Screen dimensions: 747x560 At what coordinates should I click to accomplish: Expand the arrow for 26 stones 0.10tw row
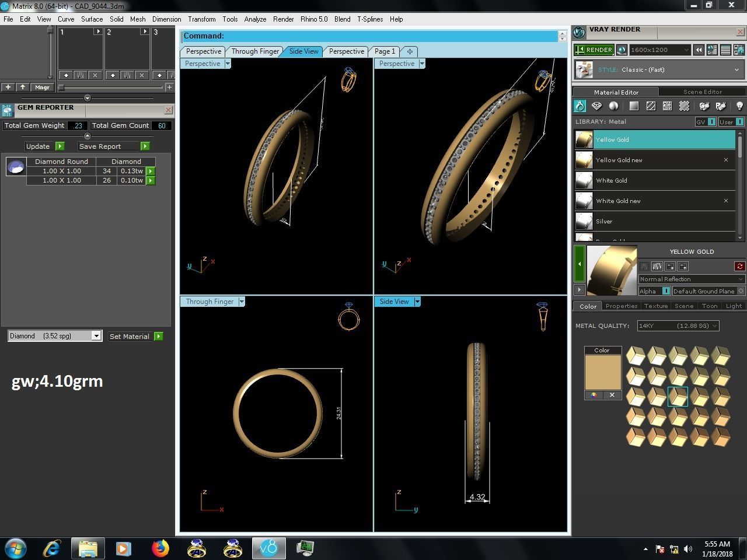coord(151,180)
